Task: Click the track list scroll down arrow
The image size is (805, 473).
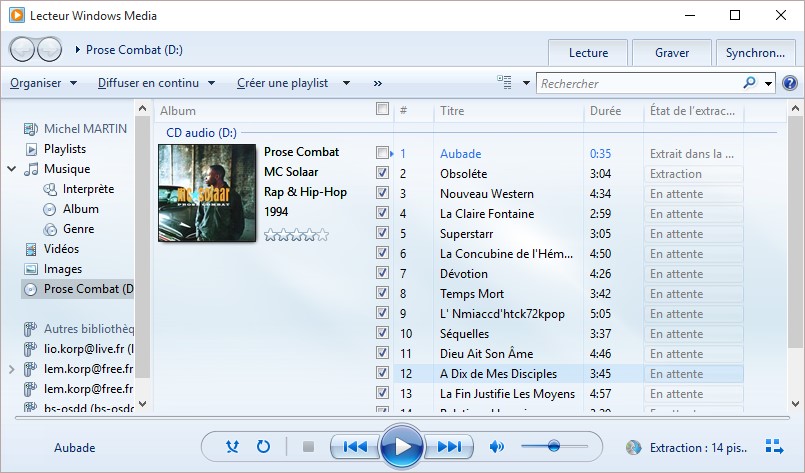Action: [795, 404]
